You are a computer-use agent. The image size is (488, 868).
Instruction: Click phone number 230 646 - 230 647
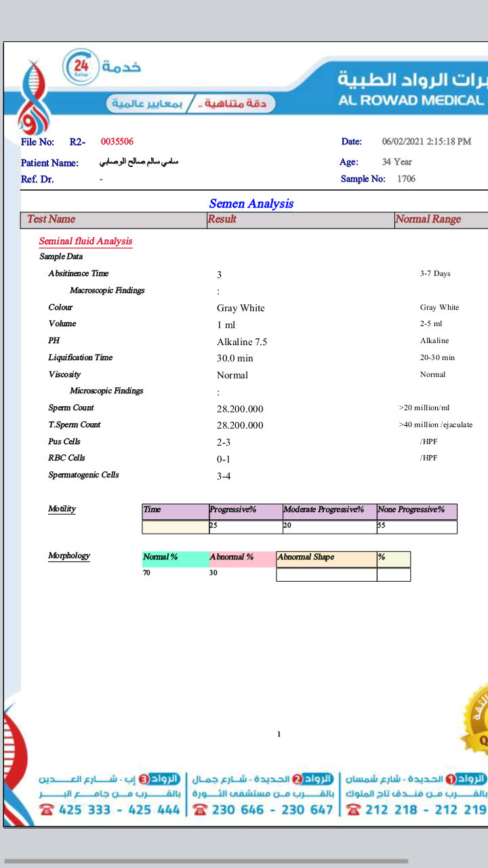pyautogui.click(x=272, y=810)
